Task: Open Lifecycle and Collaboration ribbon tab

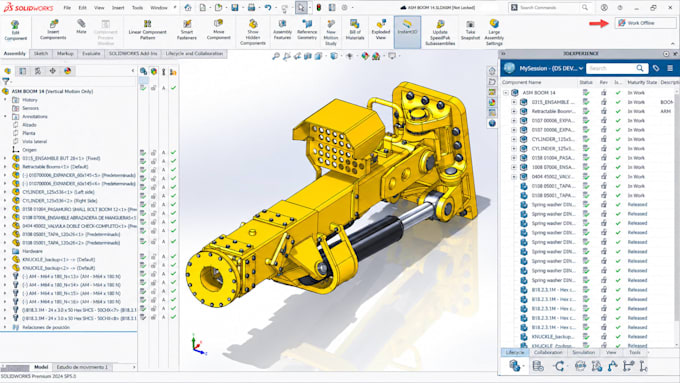Action: point(194,54)
